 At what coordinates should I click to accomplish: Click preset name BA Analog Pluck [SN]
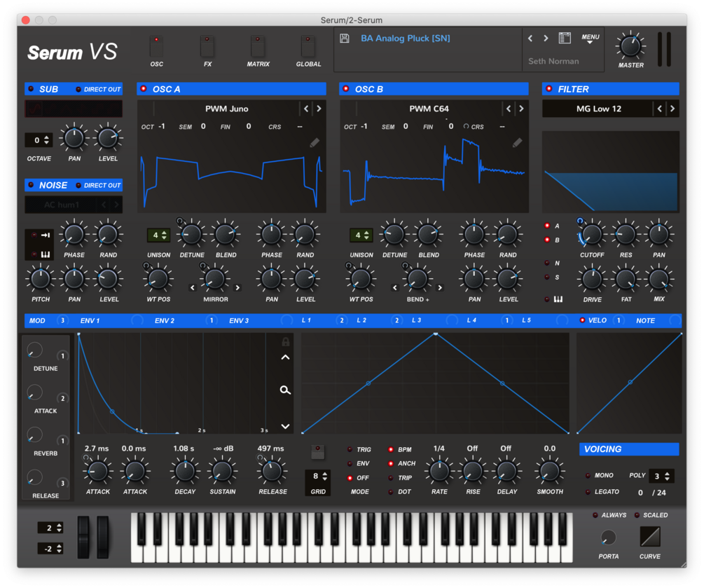click(x=405, y=38)
